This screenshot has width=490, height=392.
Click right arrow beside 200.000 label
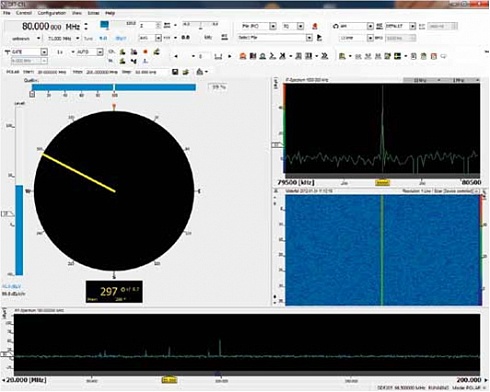pyautogui.click(x=486, y=380)
